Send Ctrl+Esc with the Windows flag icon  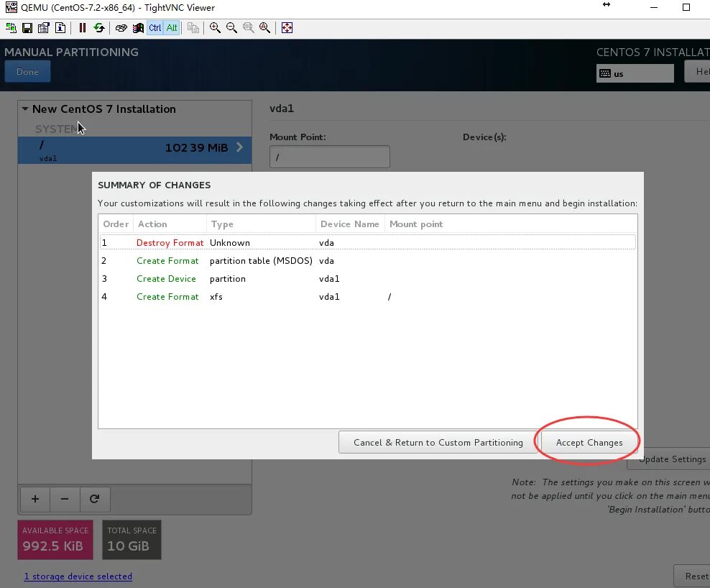pyautogui.click(x=138, y=28)
